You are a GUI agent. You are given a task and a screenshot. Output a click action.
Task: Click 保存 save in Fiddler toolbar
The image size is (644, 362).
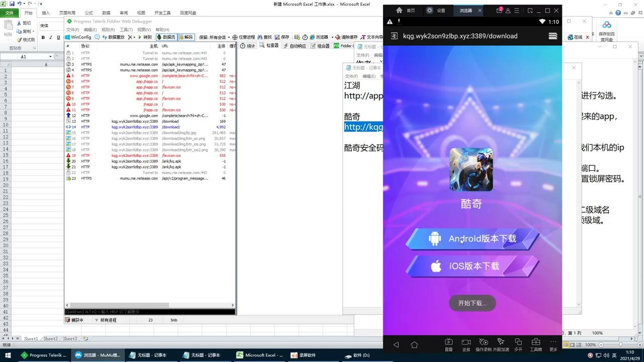tap(282, 37)
